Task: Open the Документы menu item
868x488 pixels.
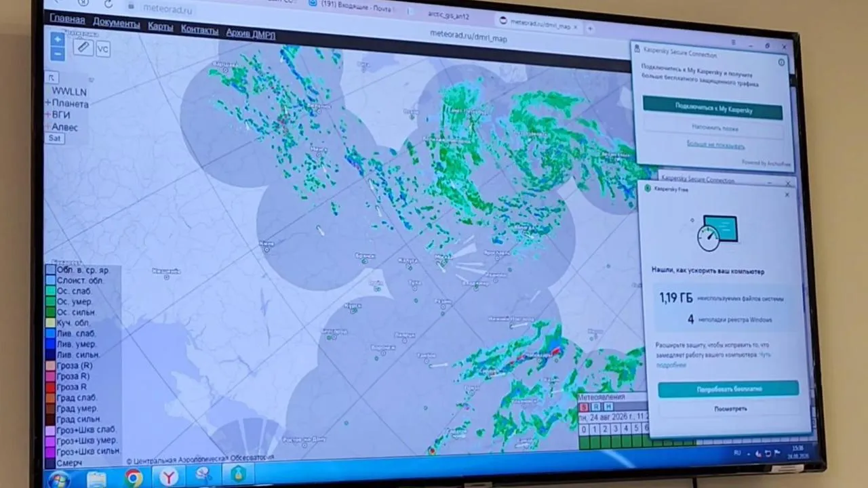Action: pyautogui.click(x=116, y=23)
